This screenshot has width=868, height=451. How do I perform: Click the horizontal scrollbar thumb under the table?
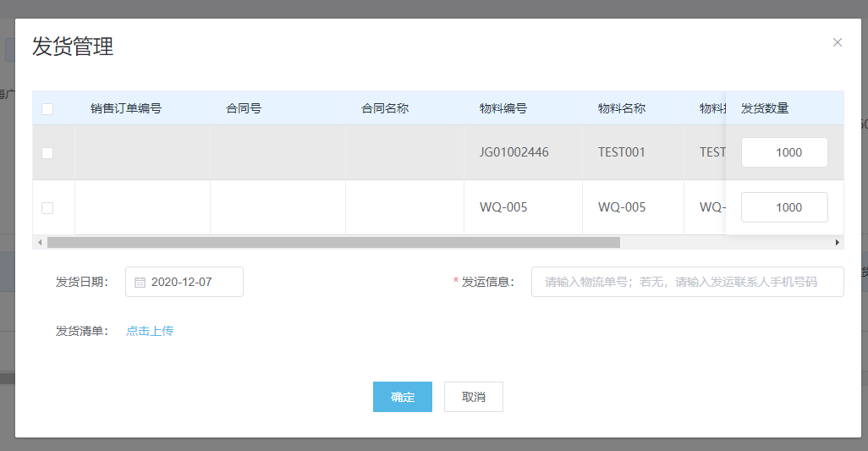tap(333, 242)
